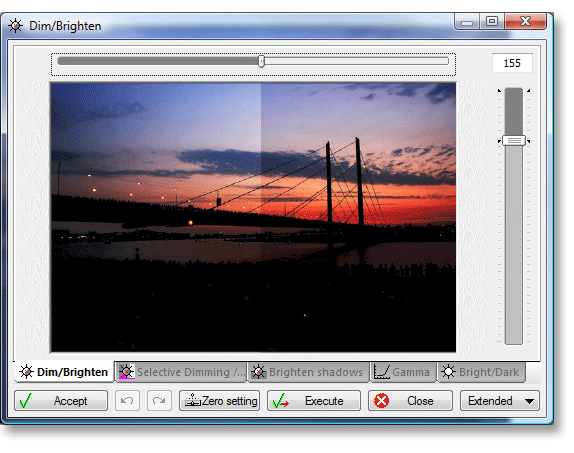Screen dimensions: 574x453
Task: Switch to the Gamma tab
Action: [403, 372]
